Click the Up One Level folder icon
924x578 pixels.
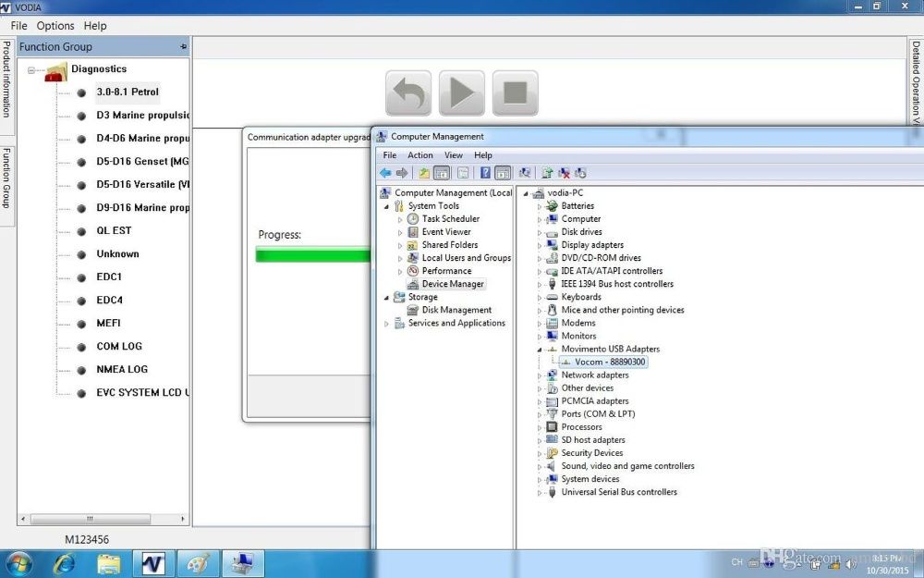[424, 173]
